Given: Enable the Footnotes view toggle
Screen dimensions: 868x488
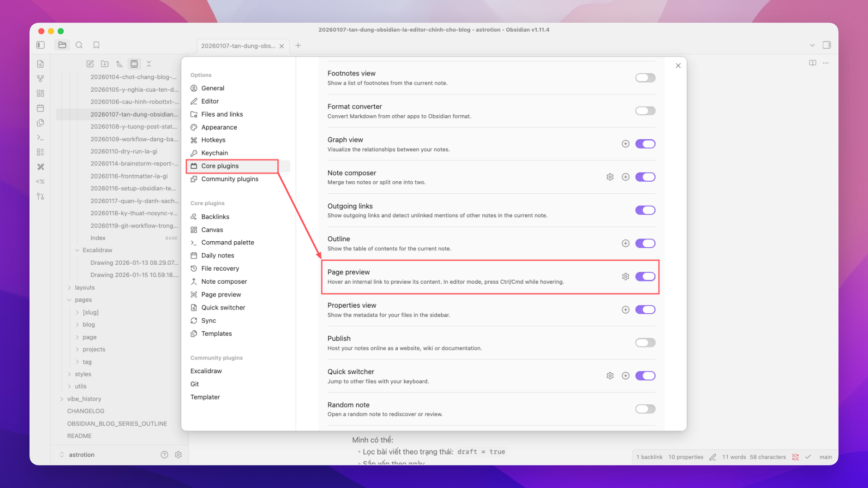Looking at the screenshot, I should [x=645, y=78].
